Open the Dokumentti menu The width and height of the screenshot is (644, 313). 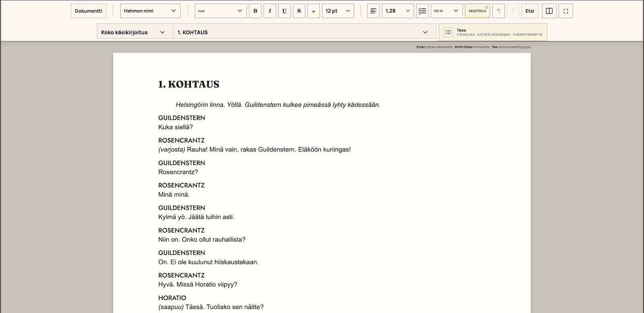[89, 11]
